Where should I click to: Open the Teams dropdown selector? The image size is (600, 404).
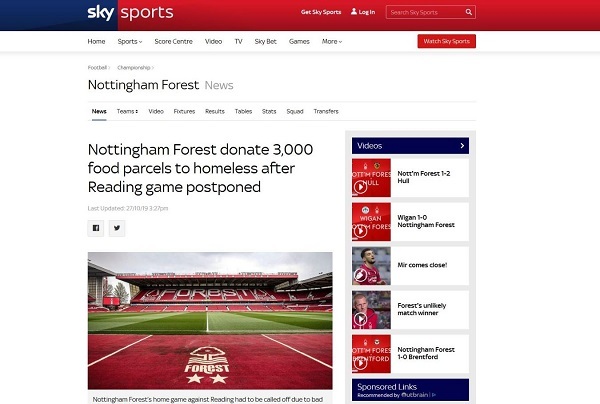[127, 111]
